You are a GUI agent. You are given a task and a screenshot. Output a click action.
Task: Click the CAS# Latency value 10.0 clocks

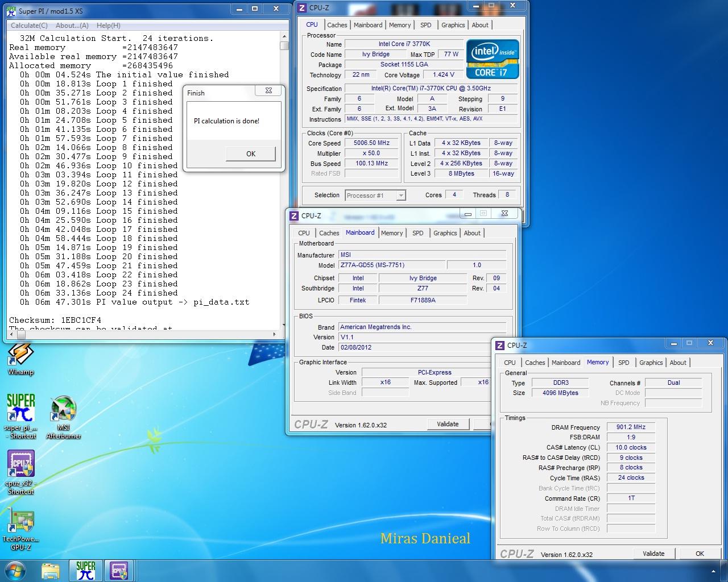pyautogui.click(x=631, y=448)
